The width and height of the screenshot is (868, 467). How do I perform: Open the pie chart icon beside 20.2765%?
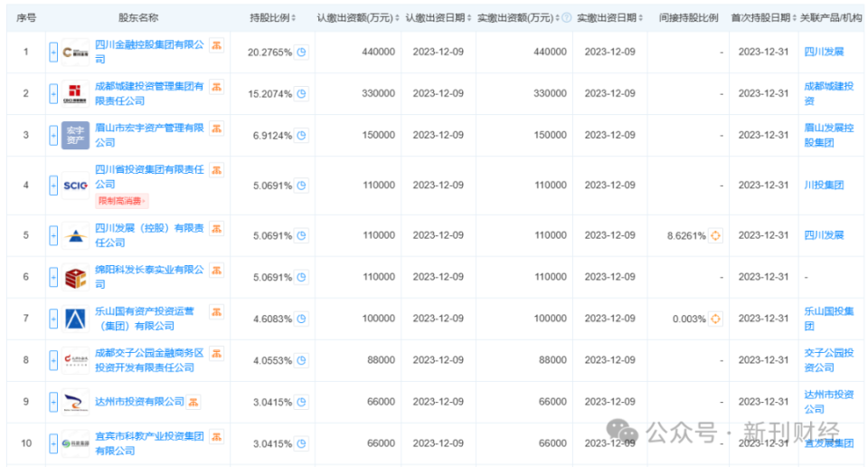coord(301,52)
